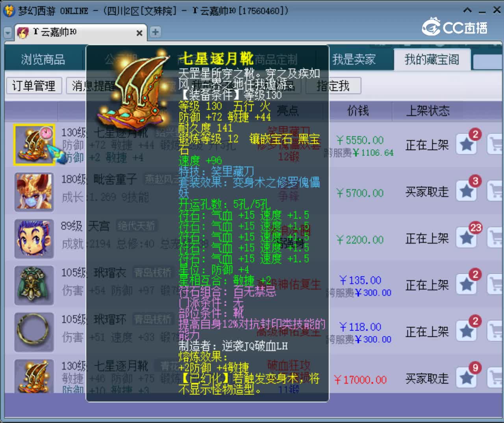This screenshot has height=423, width=504.
Task: Open tab list dropdown arrow
Action: coord(8,32)
